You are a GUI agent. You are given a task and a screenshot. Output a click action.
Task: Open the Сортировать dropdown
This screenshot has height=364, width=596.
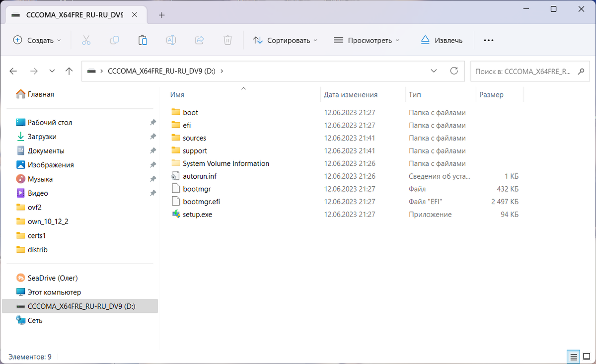point(285,40)
